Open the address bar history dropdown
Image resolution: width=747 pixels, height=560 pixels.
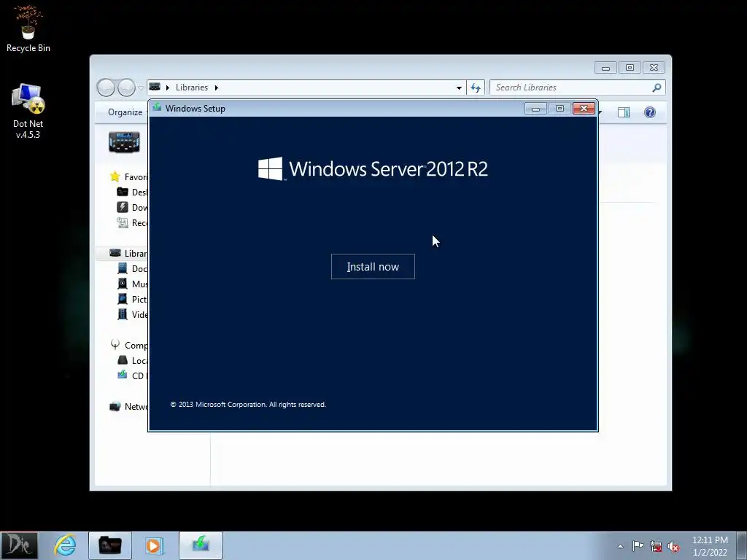tap(459, 87)
